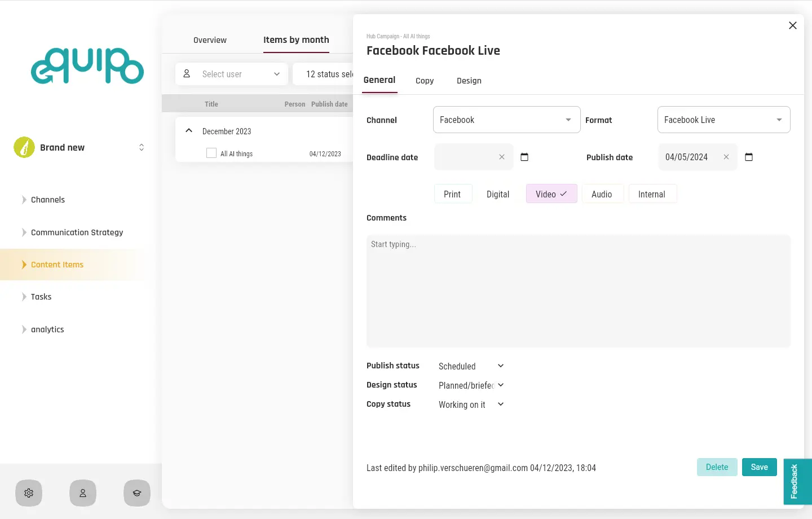Click the Equipo logo

tap(87, 65)
